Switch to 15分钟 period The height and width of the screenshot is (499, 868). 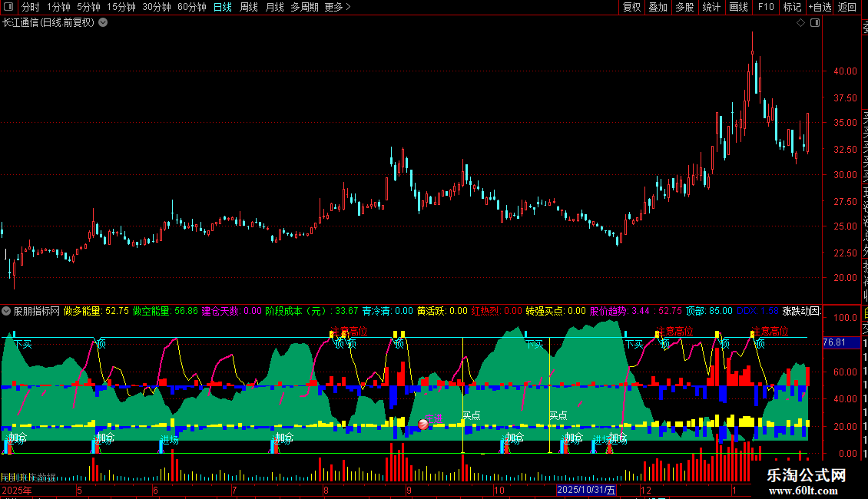click(121, 7)
